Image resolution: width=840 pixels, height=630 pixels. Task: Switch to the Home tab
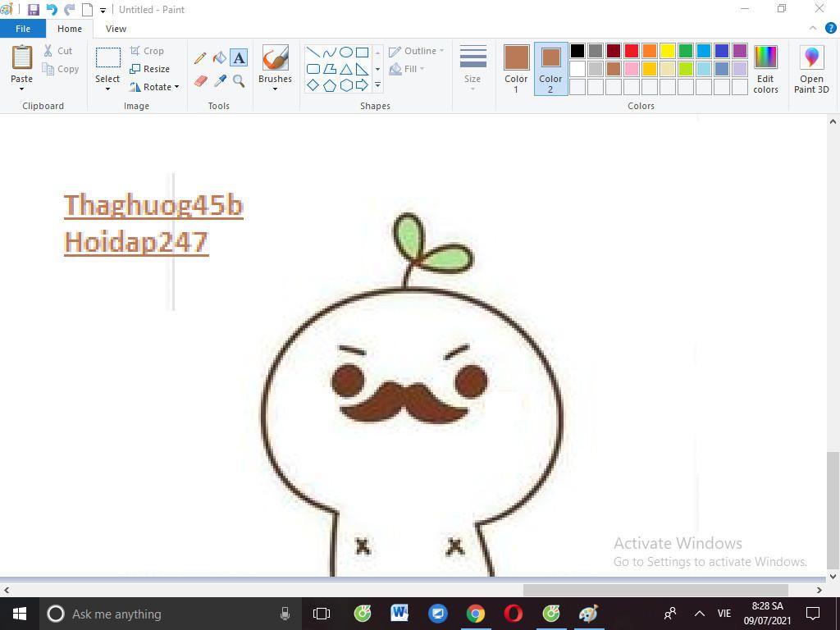point(70,29)
